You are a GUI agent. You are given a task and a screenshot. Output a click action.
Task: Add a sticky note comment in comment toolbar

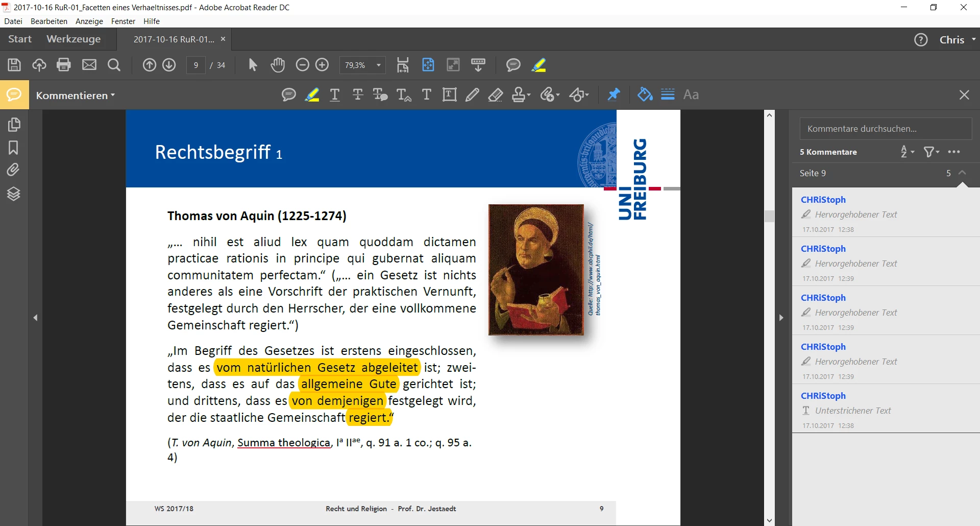click(289, 95)
